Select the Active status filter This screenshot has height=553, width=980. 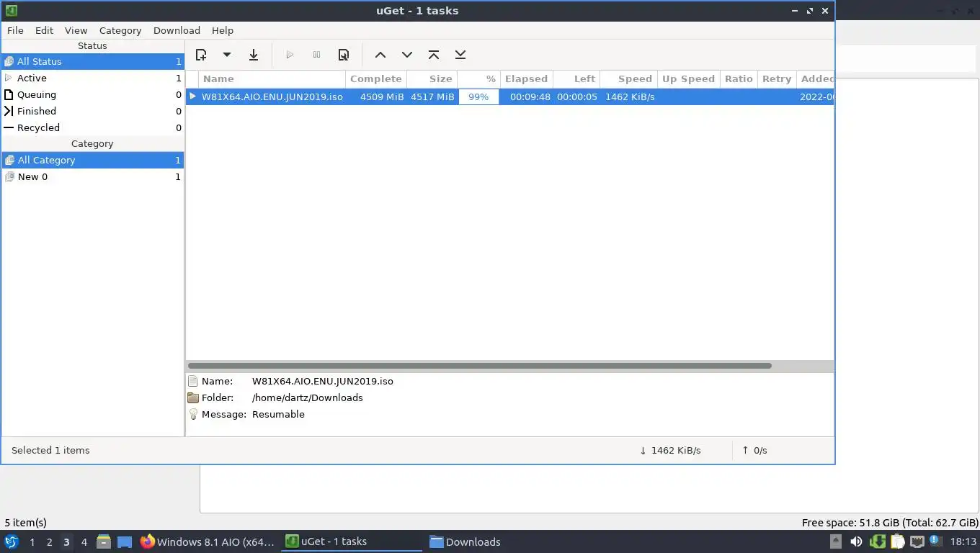click(x=92, y=78)
